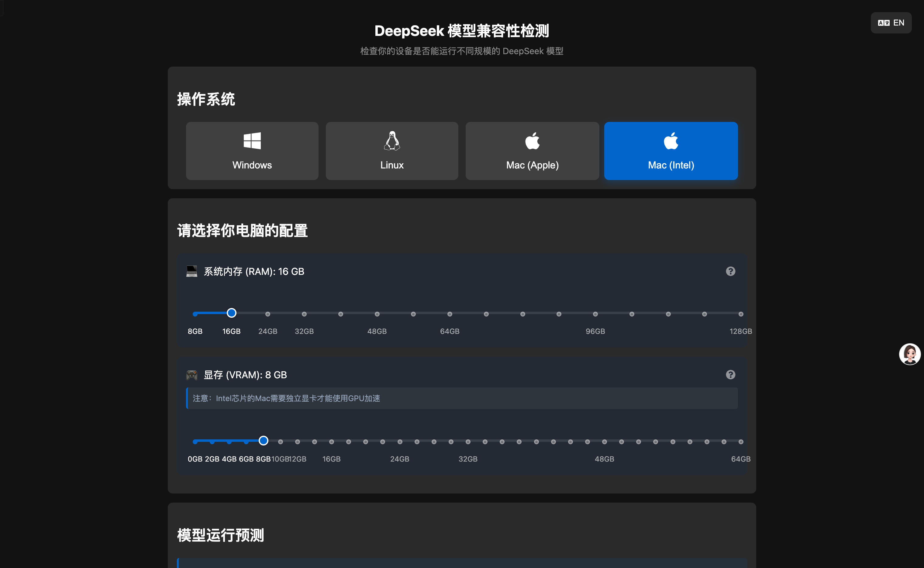Set VRAM slider to 16GB mark
Image resolution: width=924 pixels, height=568 pixels.
(332, 442)
